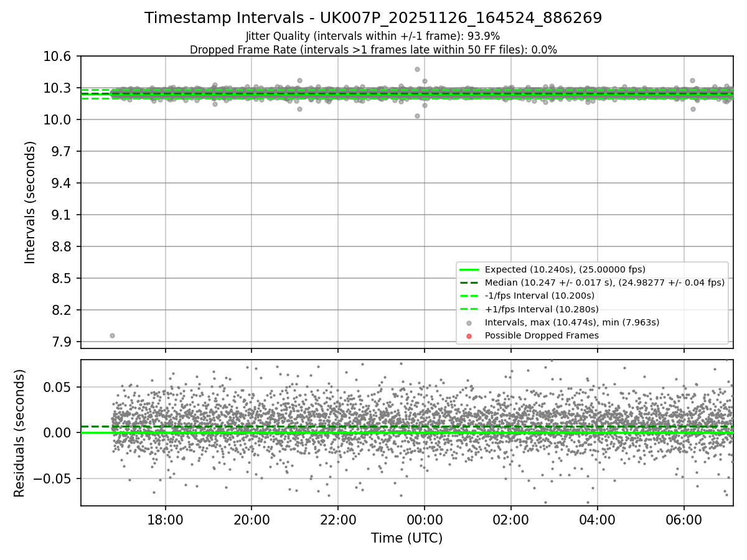Click the 00:00 x-axis tick label

425,520
